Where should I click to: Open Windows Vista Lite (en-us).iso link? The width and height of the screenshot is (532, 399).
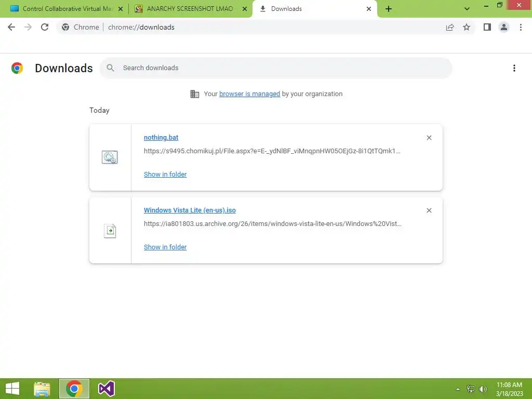click(x=190, y=210)
